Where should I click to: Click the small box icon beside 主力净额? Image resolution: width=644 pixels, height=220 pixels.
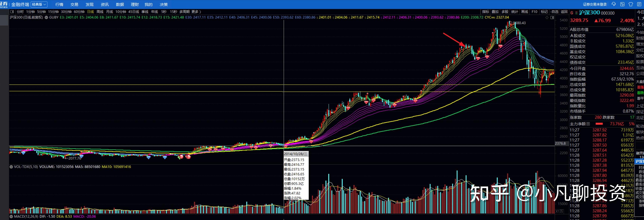point(588,124)
